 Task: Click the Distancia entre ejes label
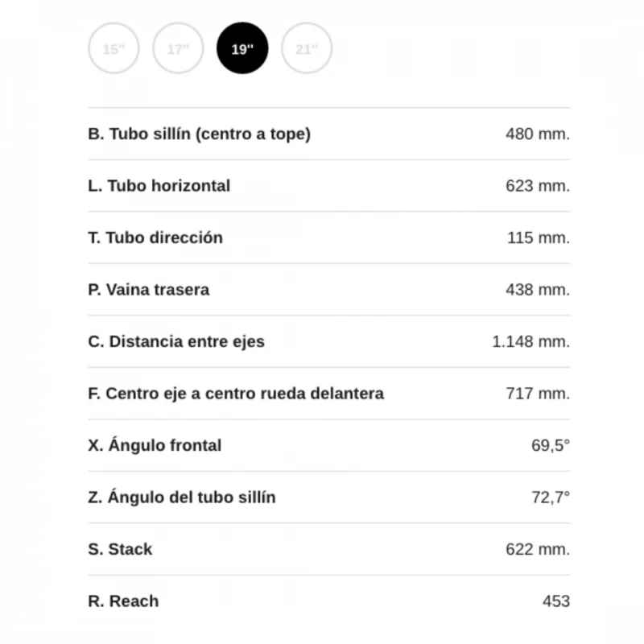click(175, 342)
